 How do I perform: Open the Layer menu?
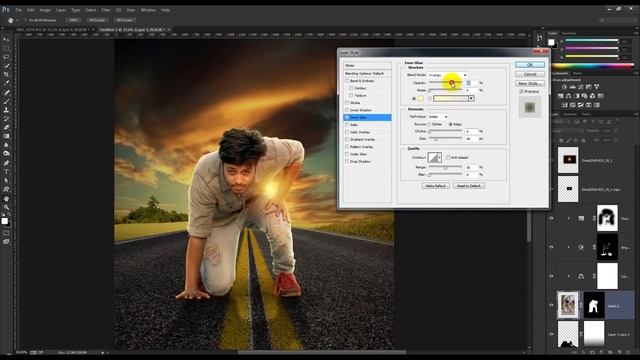point(61,10)
